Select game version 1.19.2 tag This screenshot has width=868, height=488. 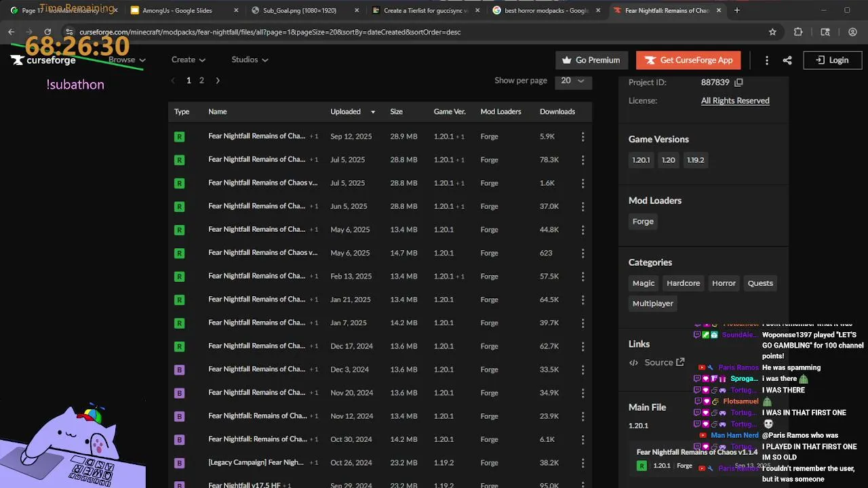696,160
